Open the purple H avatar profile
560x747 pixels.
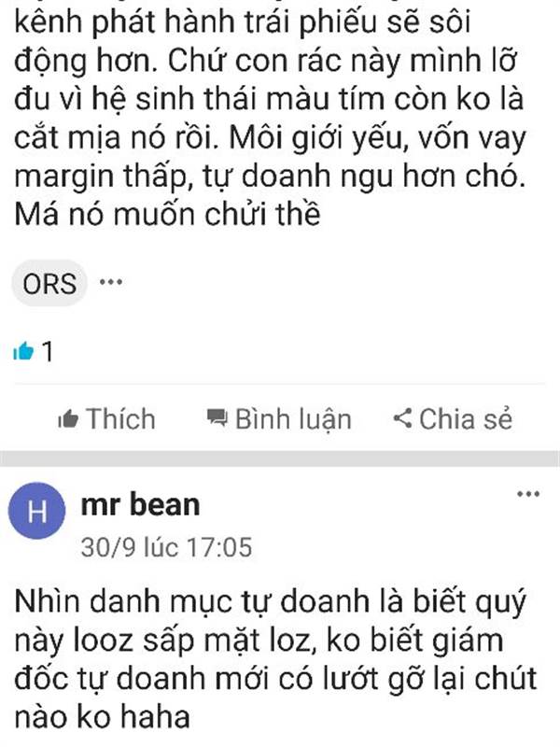coord(36,511)
